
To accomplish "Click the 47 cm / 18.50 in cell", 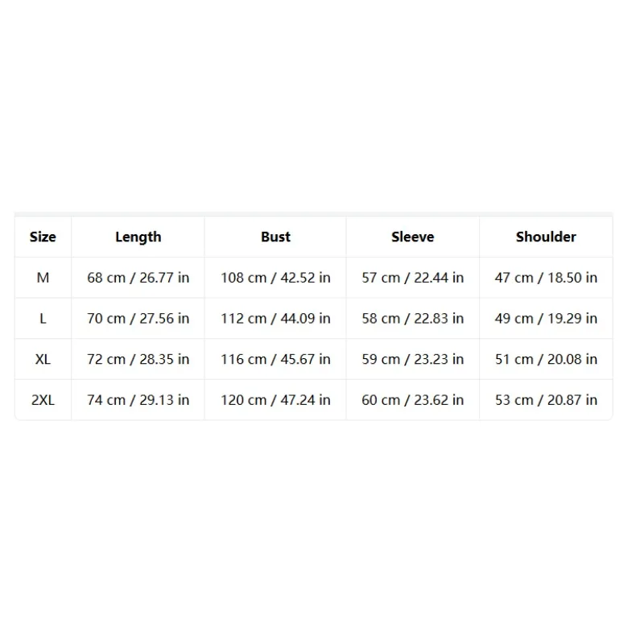I will (546, 278).
